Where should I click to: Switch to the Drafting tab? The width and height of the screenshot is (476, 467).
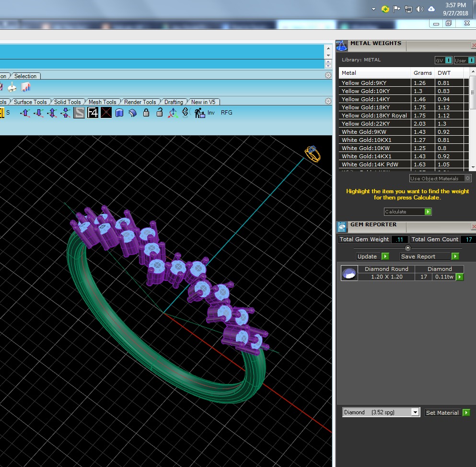(x=174, y=102)
